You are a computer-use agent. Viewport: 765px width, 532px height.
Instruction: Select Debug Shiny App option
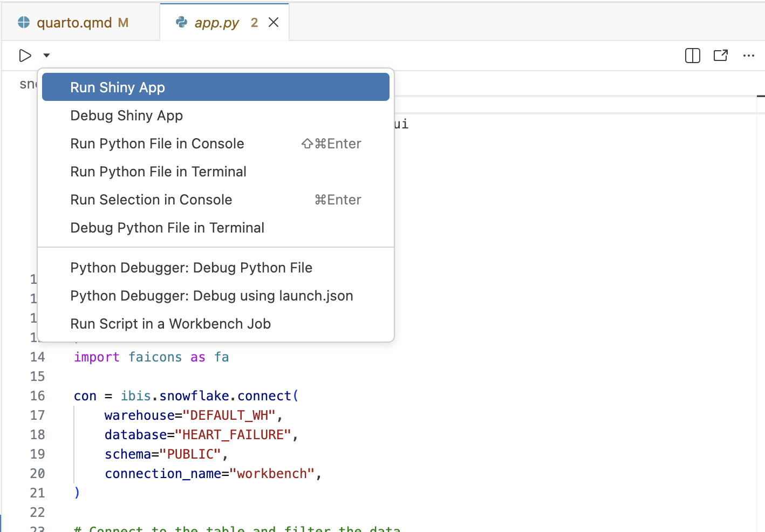click(126, 115)
